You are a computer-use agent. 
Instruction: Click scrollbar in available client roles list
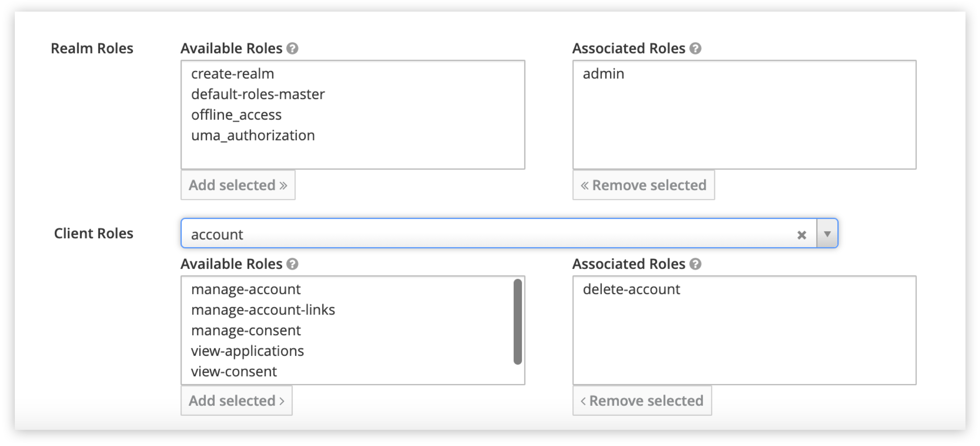pos(517,322)
